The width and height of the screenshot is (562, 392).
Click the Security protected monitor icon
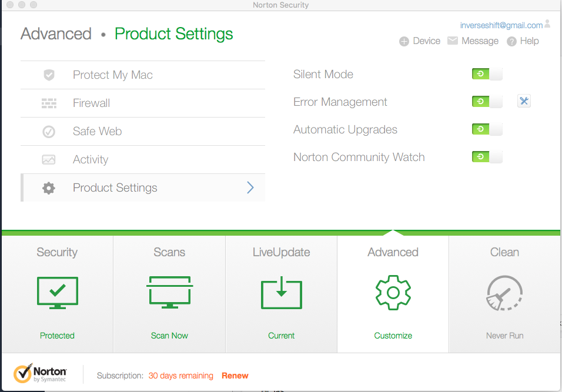tap(57, 292)
